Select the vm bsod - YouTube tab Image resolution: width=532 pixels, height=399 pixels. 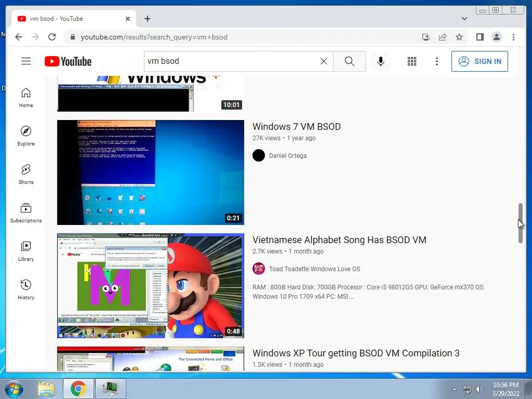74,19
